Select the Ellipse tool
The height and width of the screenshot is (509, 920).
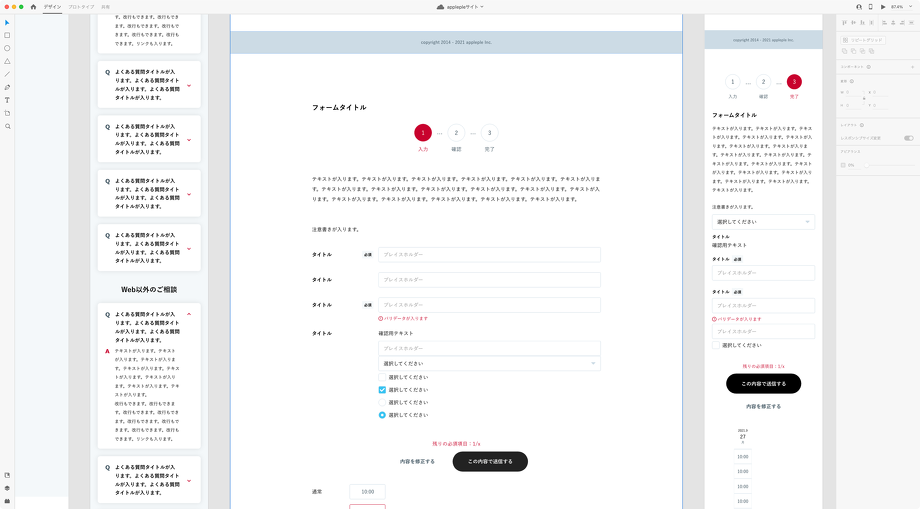(7, 48)
